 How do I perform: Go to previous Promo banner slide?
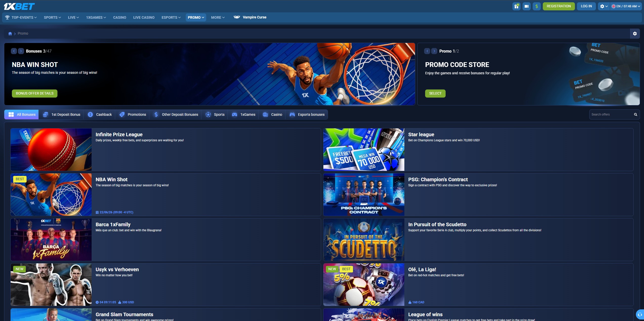click(427, 51)
